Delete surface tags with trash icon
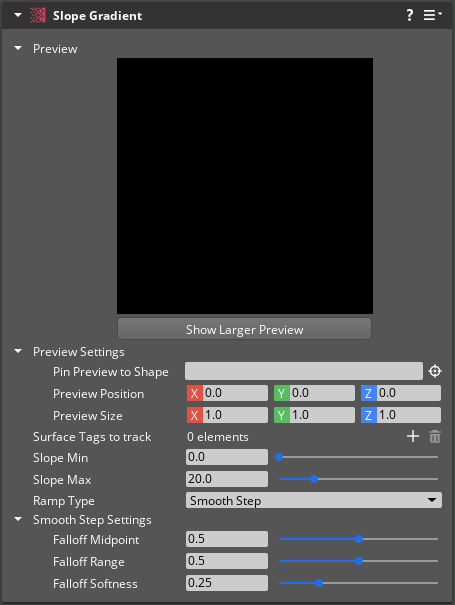Screen dimensions: 455x605 pos(435,437)
